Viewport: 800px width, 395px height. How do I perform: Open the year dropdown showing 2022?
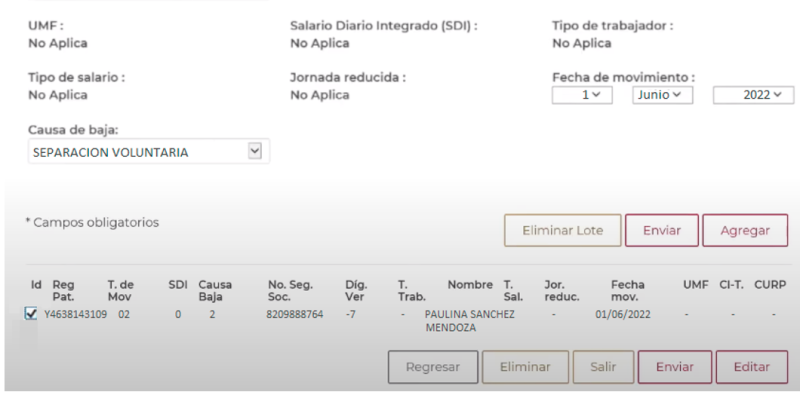(753, 95)
